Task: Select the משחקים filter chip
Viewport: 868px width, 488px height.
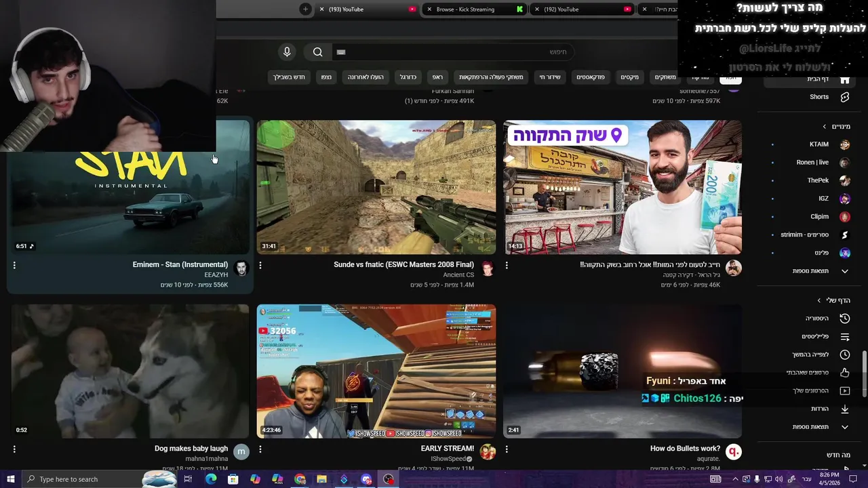Action: pos(665,77)
